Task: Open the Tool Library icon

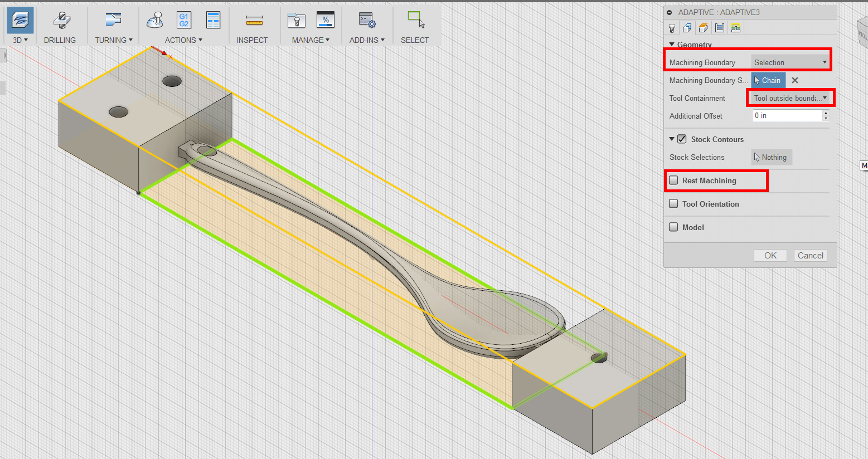Action: point(296,21)
